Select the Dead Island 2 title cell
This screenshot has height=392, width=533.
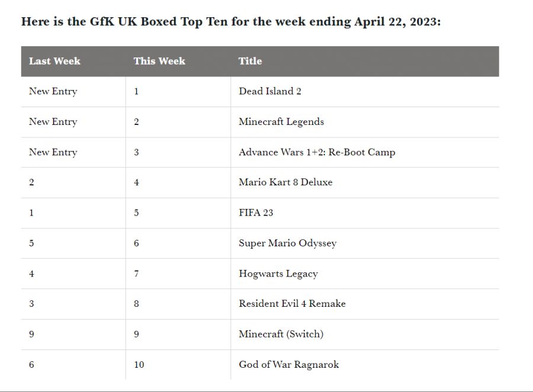pyautogui.click(x=270, y=91)
